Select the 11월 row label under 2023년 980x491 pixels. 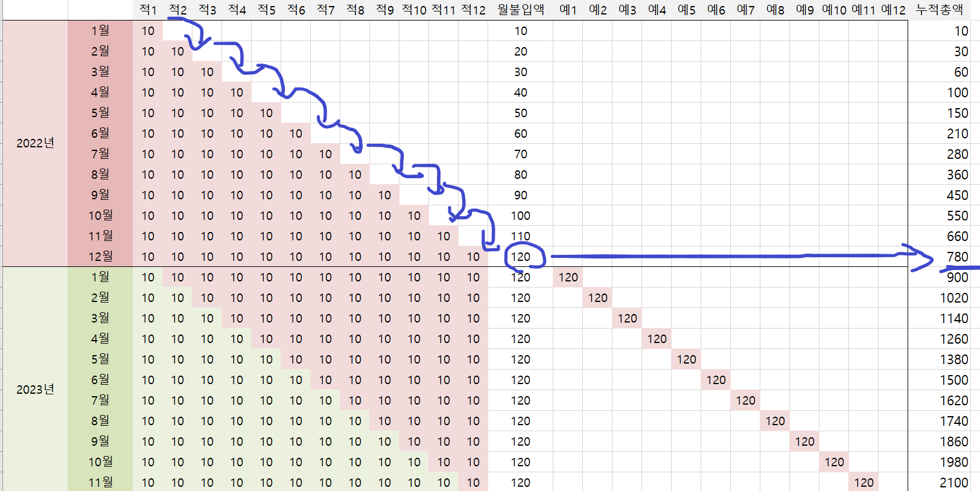click(100, 482)
